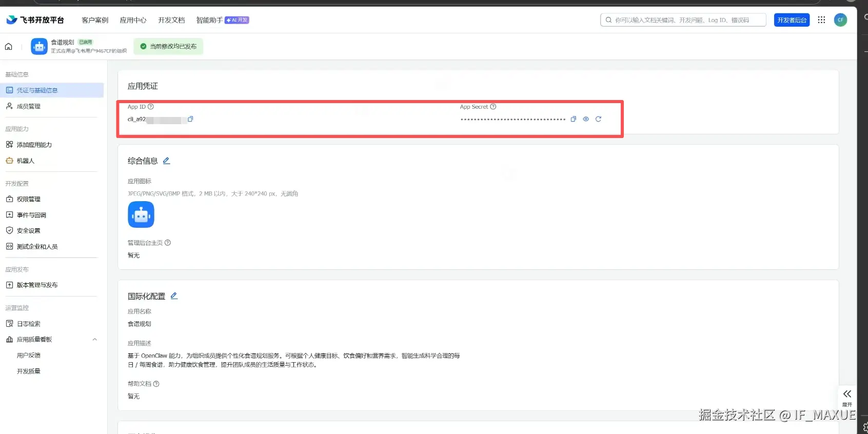Edit 国际化配置 with pencil icon
The width and height of the screenshot is (868, 434).
(x=174, y=296)
